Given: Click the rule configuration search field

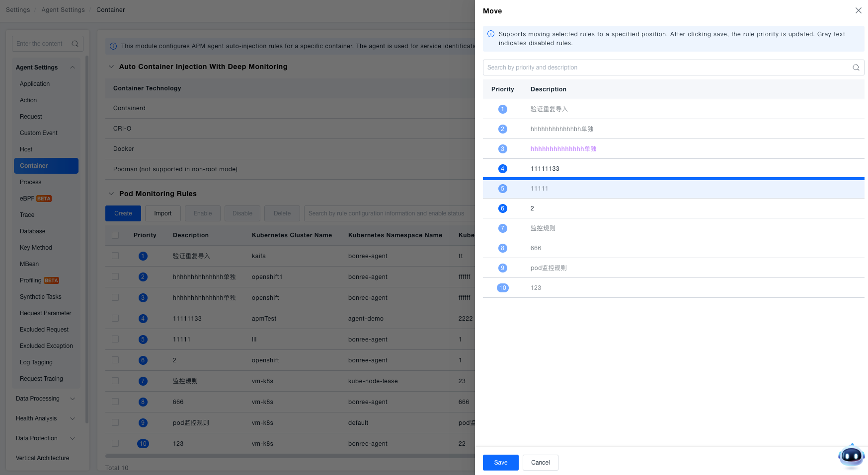Looking at the screenshot, I should 390,213.
